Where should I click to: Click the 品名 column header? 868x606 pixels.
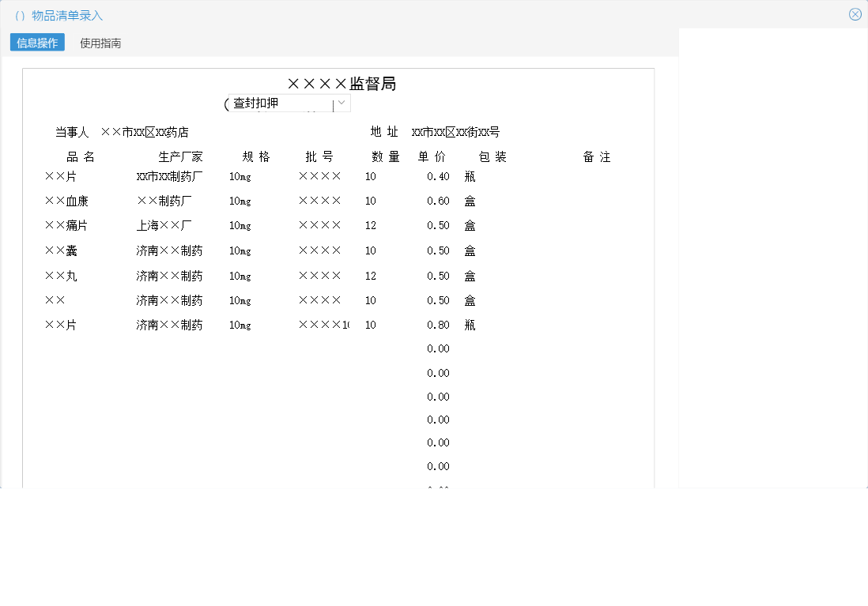tap(81, 156)
